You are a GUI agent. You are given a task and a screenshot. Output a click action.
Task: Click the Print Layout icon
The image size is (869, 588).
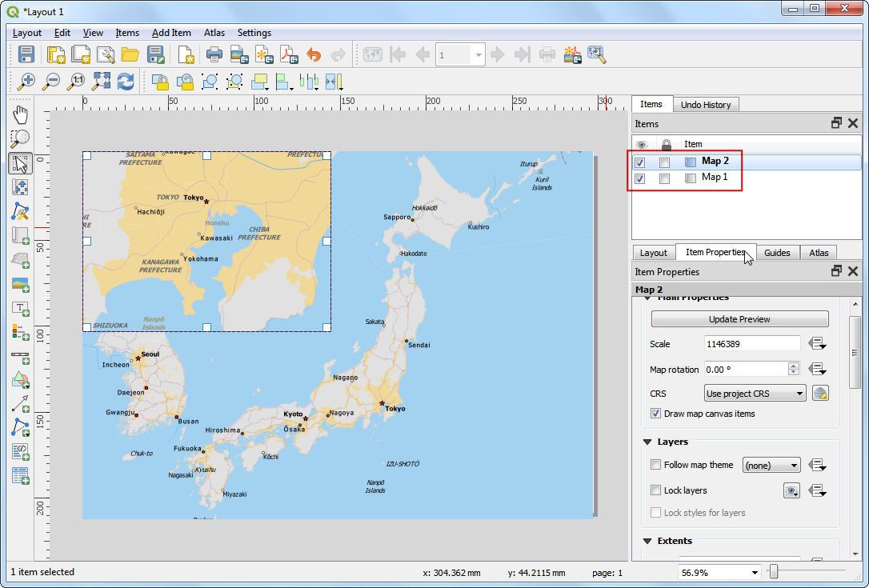tap(214, 54)
